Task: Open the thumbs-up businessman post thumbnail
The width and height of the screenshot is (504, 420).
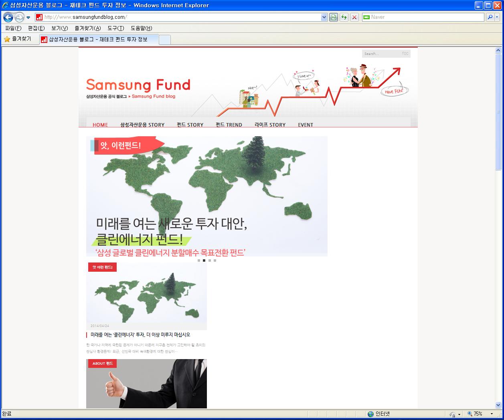Action: click(x=146, y=384)
